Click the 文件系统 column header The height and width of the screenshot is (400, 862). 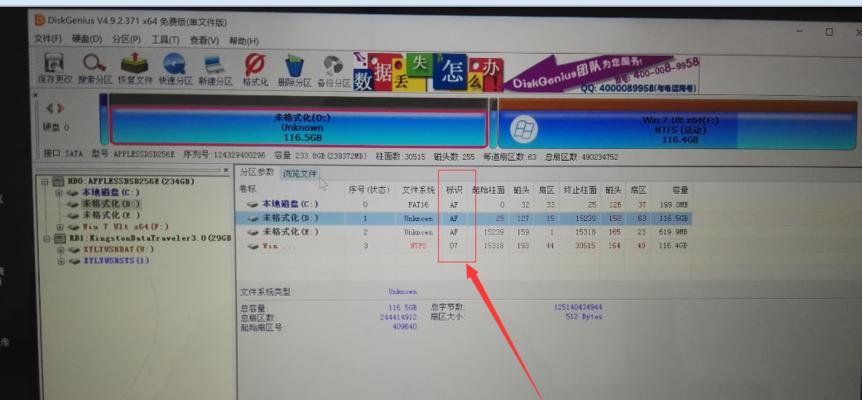click(418, 190)
